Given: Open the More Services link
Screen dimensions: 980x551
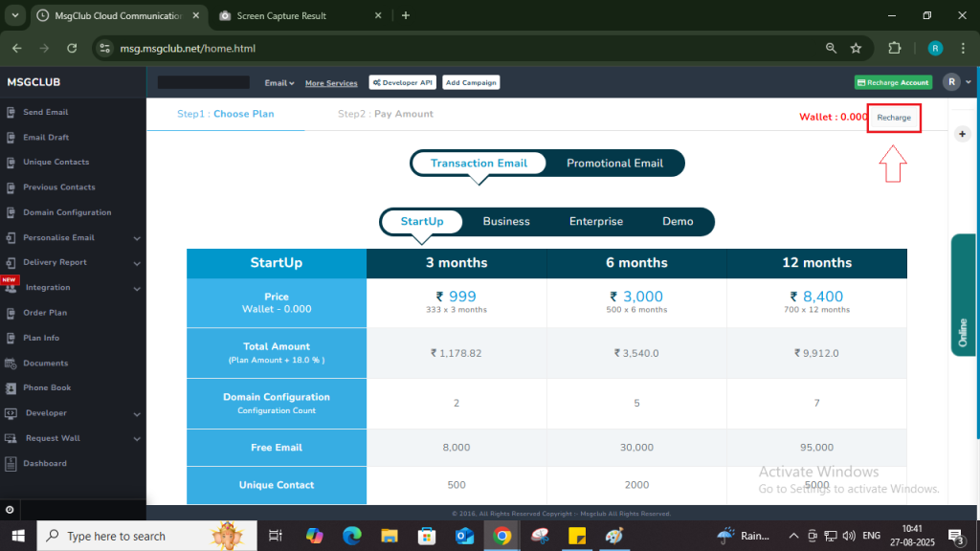Looking at the screenshot, I should [331, 83].
